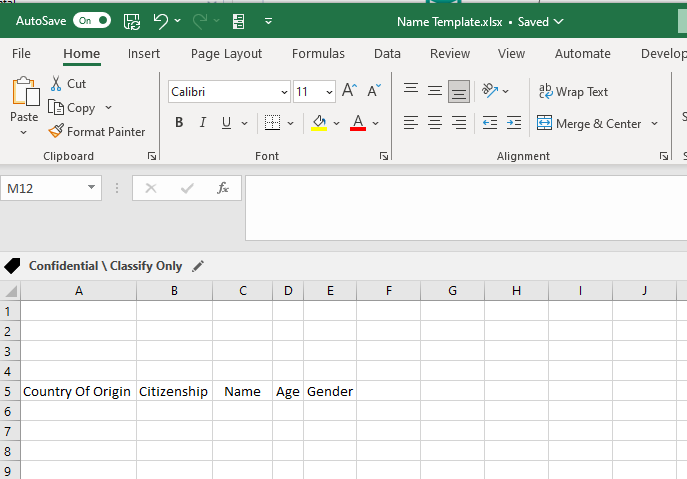Open the Page Layout tab
Viewport: 687px width, 479px height.
pos(226,53)
